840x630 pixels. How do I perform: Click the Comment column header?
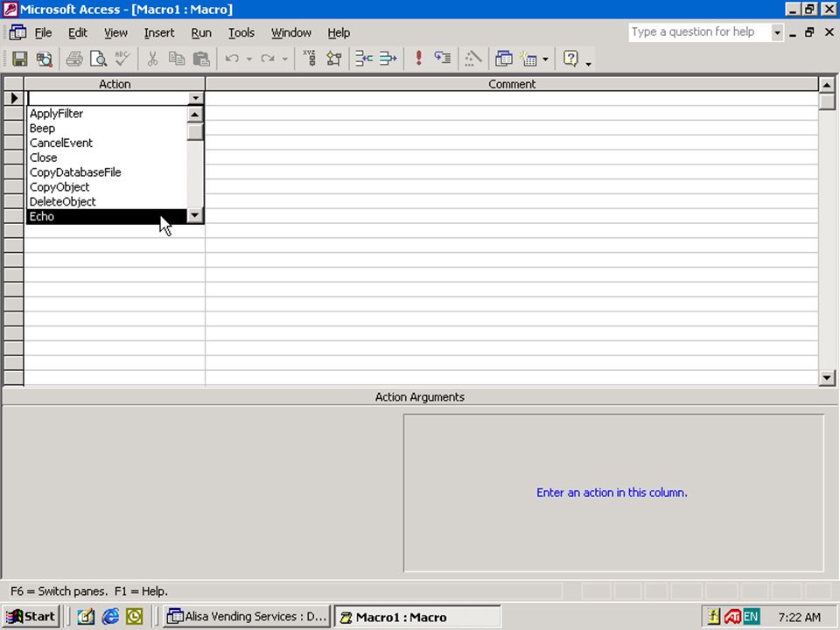[512, 84]
